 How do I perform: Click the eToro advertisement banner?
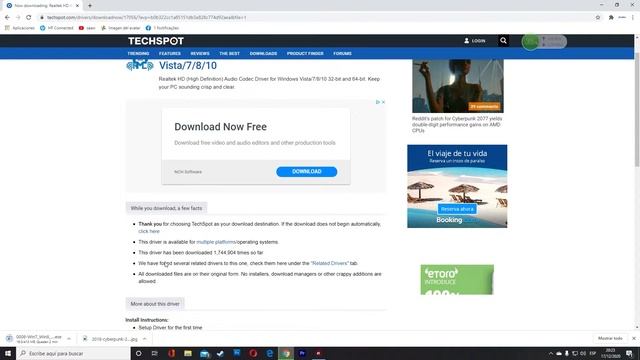pyautogui.click(x=457, y=280)
